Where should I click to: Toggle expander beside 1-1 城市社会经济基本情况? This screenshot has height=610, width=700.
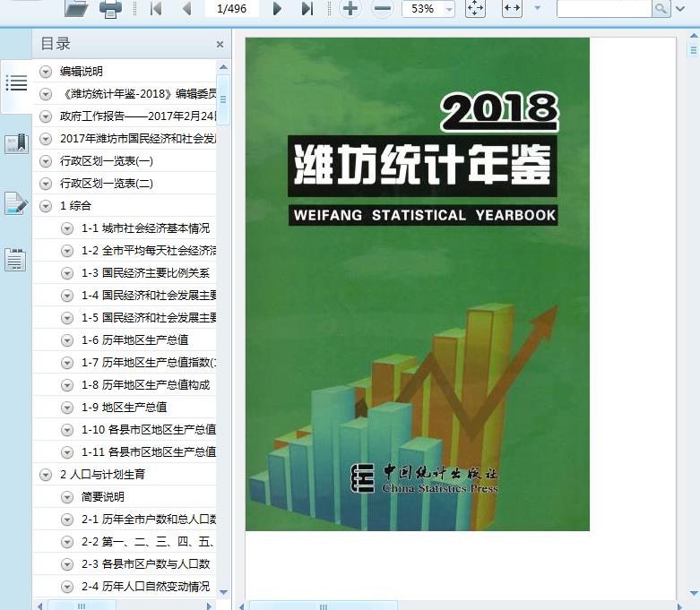pyautogui.click(x=67, y=228)
